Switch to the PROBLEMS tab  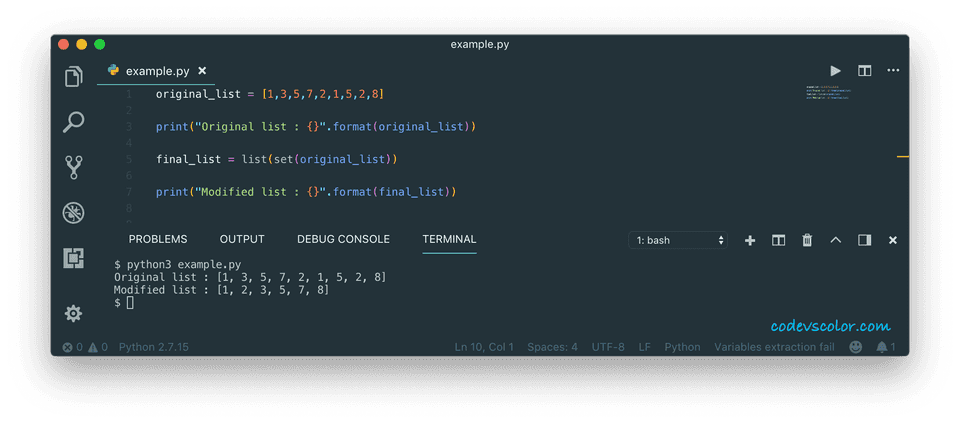coord(158,239)
